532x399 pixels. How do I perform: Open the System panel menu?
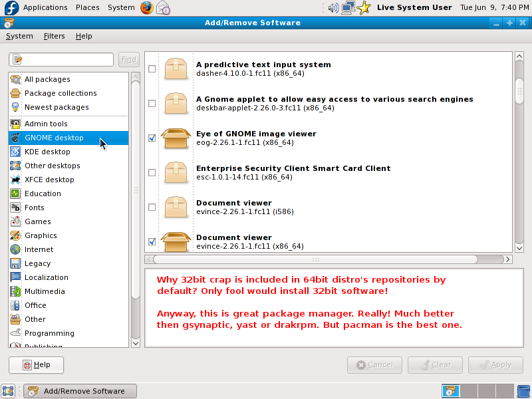point(121,7)
